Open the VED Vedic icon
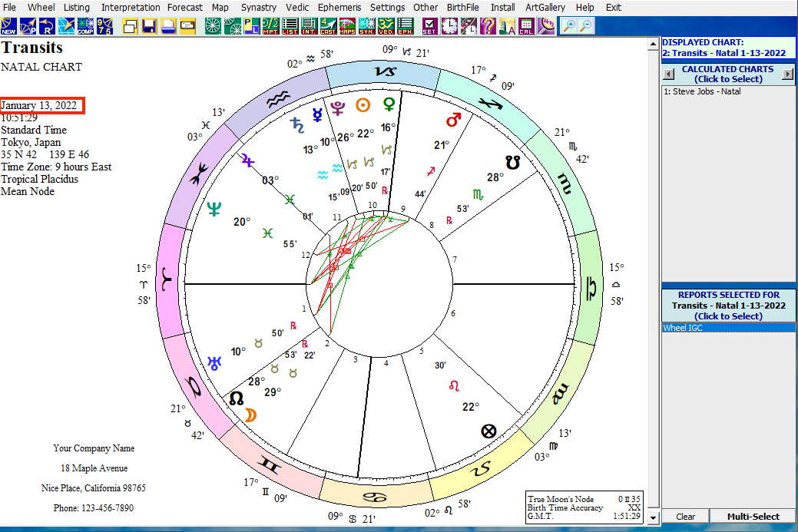The image size is (798, 532). click(386, 26)
